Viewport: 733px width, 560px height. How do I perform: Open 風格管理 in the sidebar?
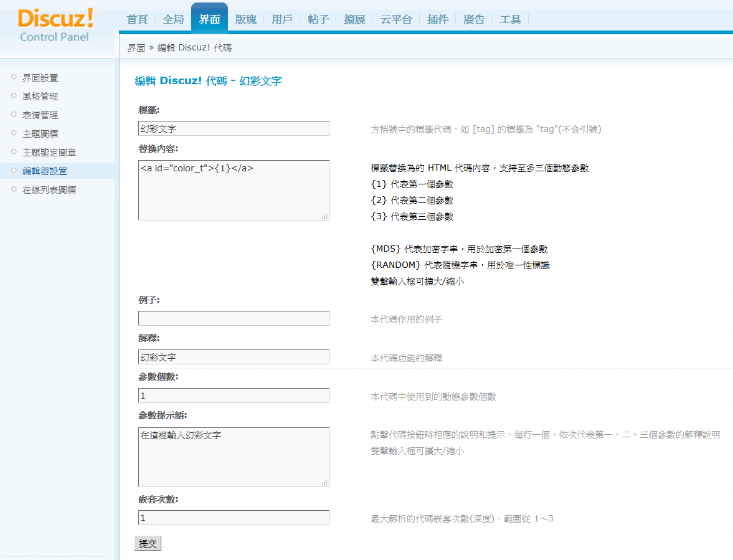click(40, 97)
